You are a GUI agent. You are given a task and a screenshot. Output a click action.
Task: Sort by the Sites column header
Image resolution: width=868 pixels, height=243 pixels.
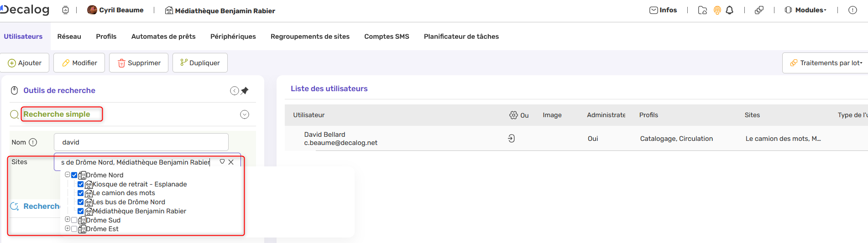click(x=752, y=115)
